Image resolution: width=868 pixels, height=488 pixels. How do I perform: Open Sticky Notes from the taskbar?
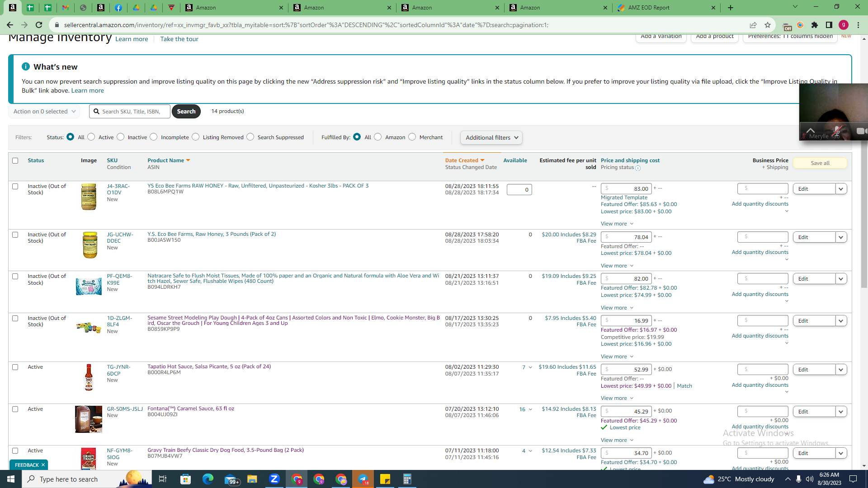click(x=385, y=479)
